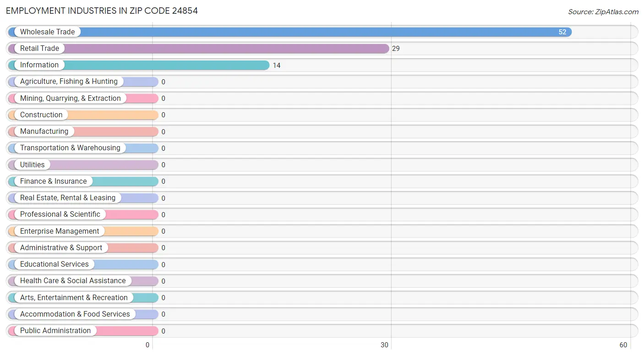The width and height of the screenshot is (644, 356).
Task: Click the Educational Services label
Action: [55, 264]
